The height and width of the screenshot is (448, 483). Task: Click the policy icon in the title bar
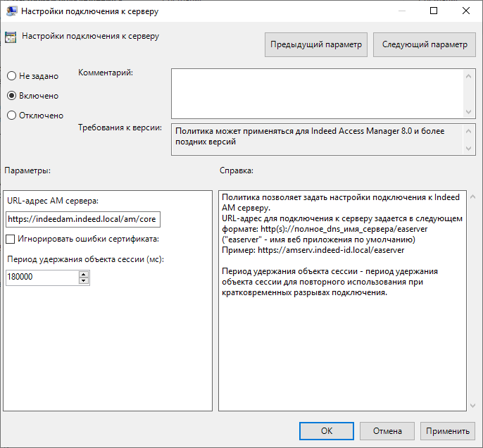pos(11,11)
